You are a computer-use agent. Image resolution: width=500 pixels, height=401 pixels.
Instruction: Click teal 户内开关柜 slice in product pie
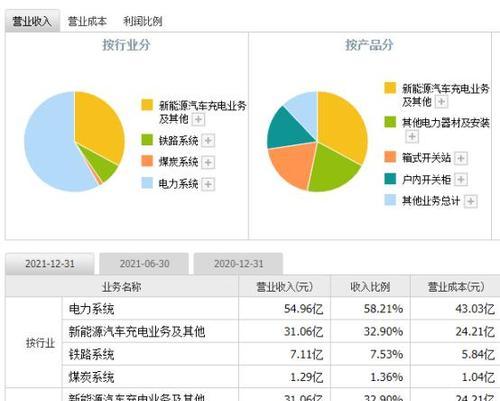click(x=290, y=130)
